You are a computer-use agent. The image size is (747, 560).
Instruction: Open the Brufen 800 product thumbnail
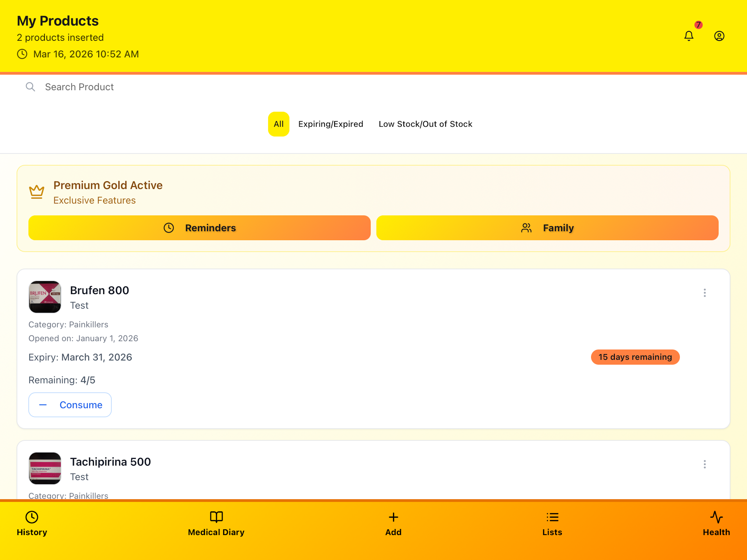[x=45, y=297]
